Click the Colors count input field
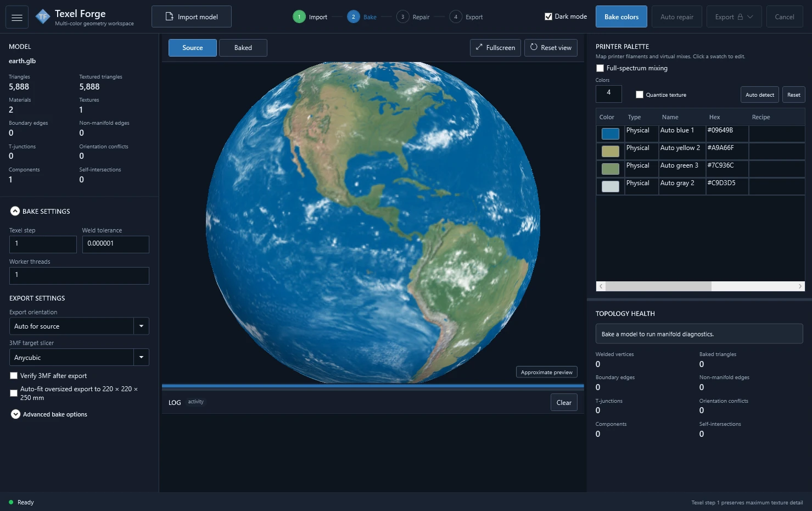Screen dimensions: 812x511 point(609,94)
